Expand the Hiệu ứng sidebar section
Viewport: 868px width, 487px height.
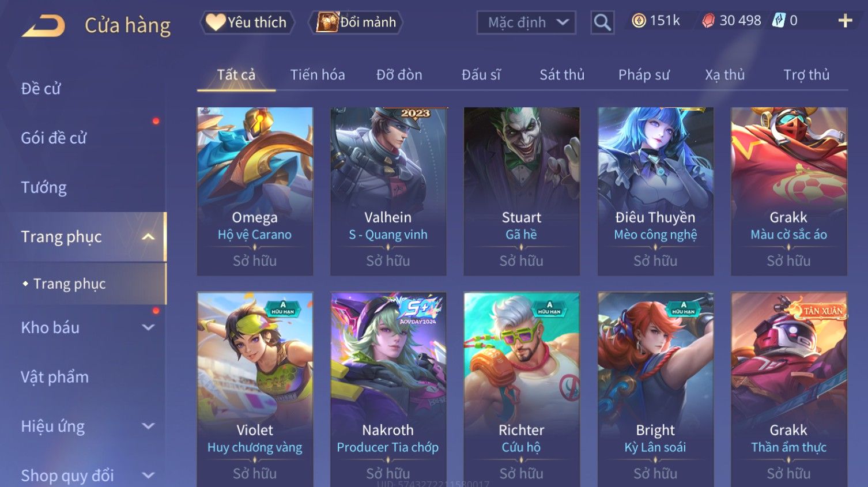pyautogui.click(x=148, y=426)
